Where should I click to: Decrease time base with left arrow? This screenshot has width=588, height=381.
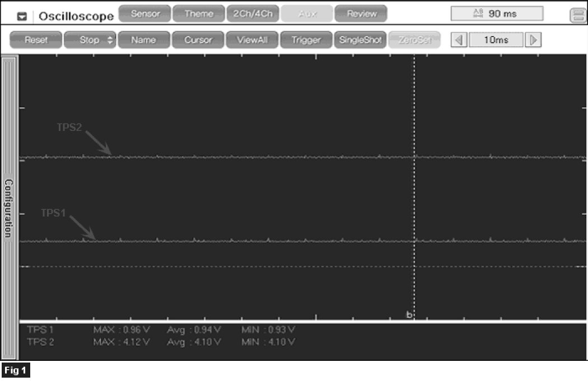click(x=459, y=40)
